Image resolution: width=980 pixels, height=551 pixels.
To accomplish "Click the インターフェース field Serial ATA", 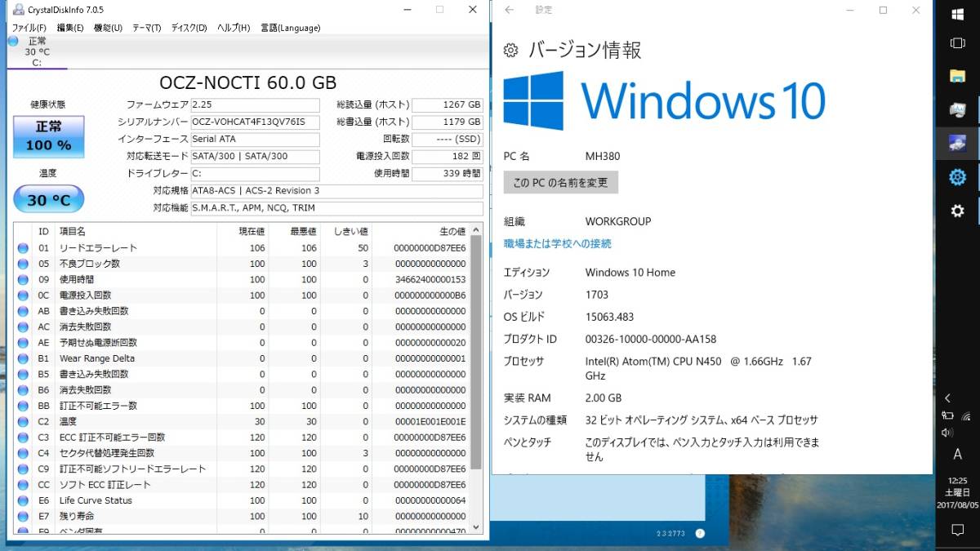I will click(x=255, y=140).
